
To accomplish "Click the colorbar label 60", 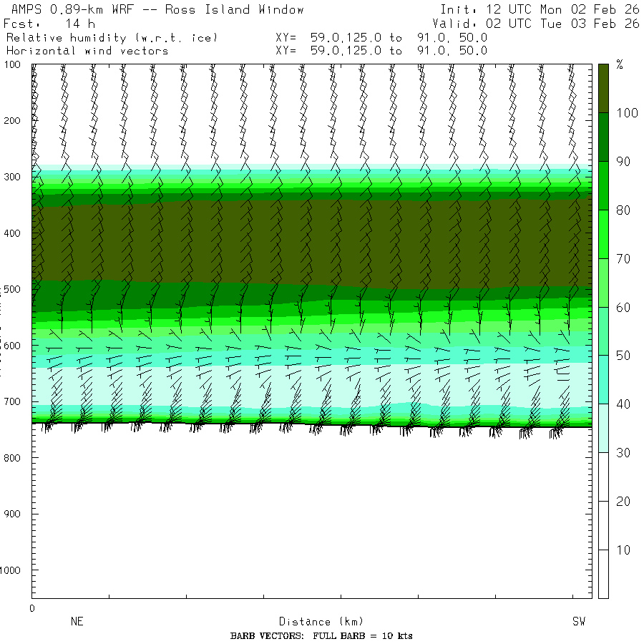I will click(x=623, y=308).
